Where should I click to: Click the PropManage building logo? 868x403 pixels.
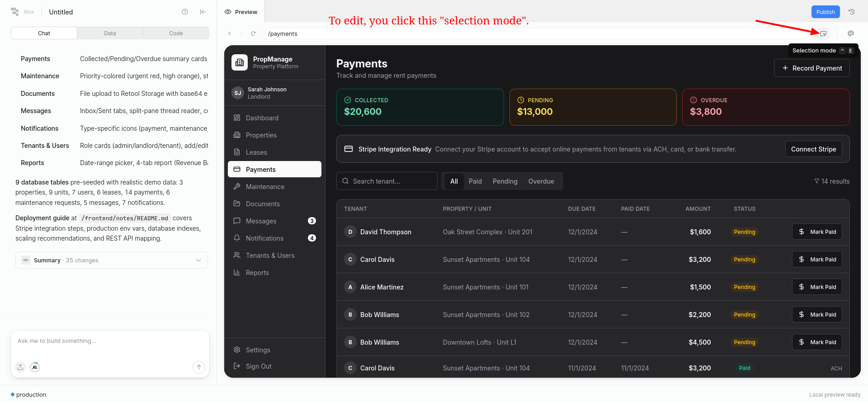click(x=240, y=62)
